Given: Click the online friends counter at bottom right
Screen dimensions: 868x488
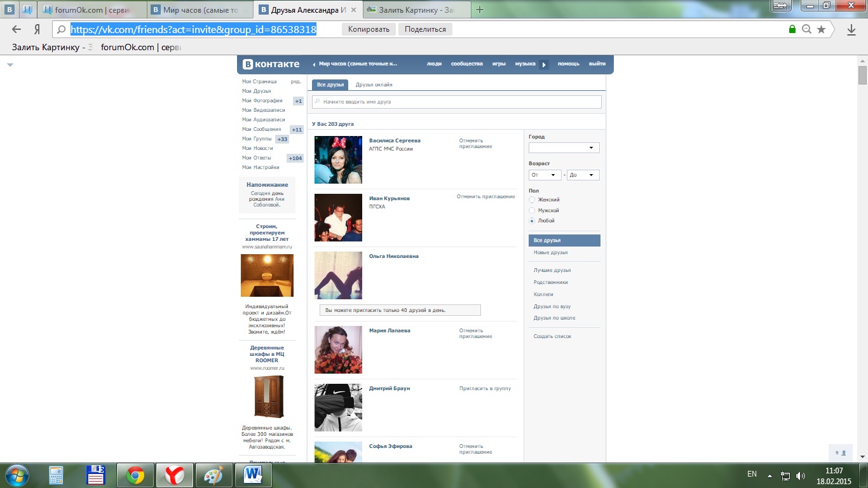Looking at the screenshot, I should [x=841, y=453].
